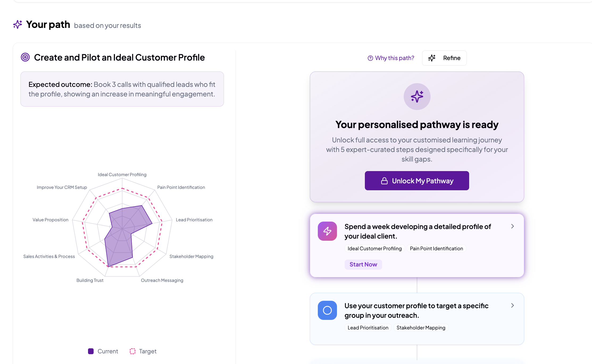Toggle the Current series in the chart legend
Screen dimensions: 592x364
[x=103, y=351]
